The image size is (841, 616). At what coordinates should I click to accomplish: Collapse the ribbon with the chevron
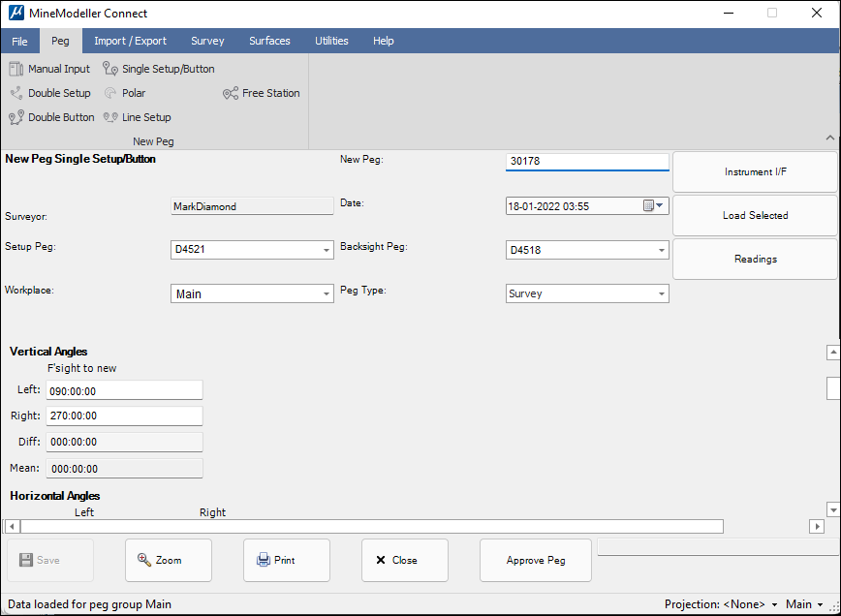pos(829,139)
